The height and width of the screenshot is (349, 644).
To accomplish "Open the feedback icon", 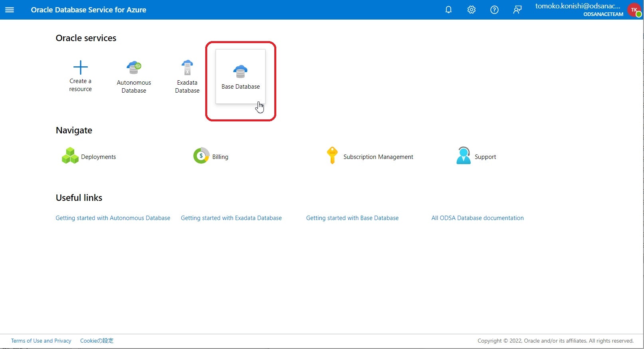I will [517, 10].
